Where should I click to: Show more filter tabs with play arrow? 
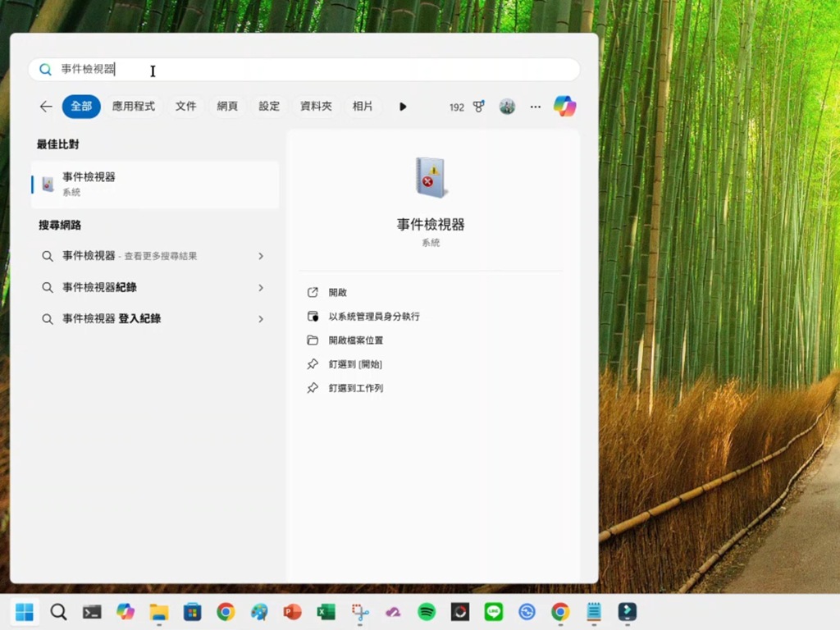coord(403,107)
